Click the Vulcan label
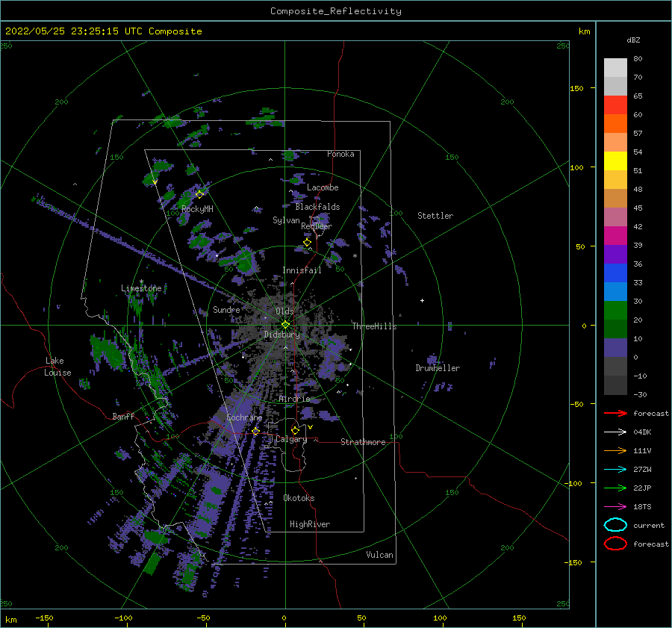Screen dimensions: 672x628 click(x=379, y=555)
